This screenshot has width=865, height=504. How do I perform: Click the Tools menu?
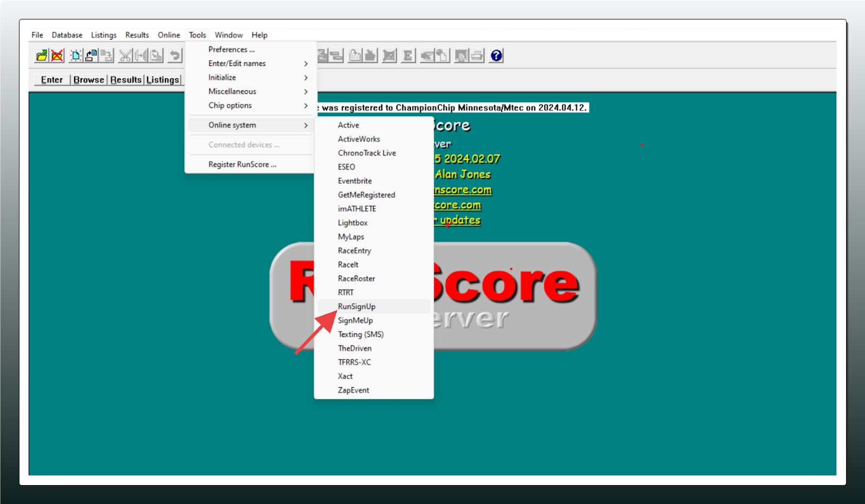197,35
